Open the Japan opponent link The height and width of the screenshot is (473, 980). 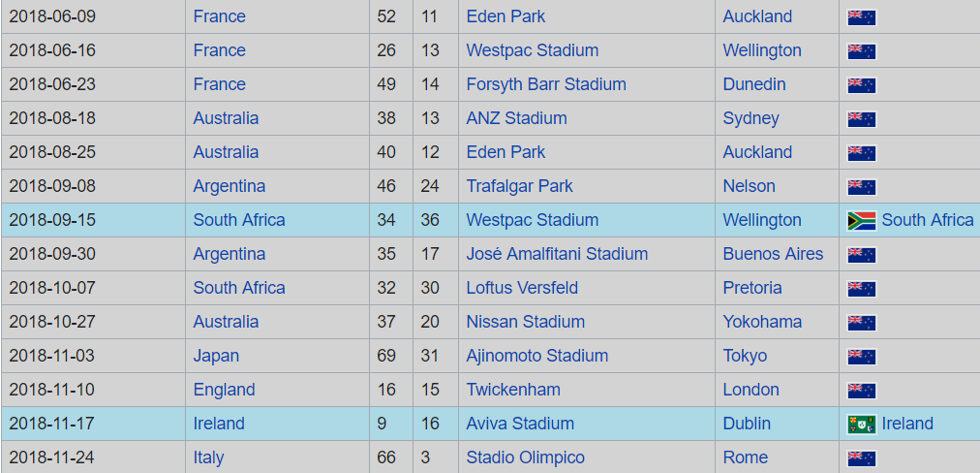pos(216,356)
